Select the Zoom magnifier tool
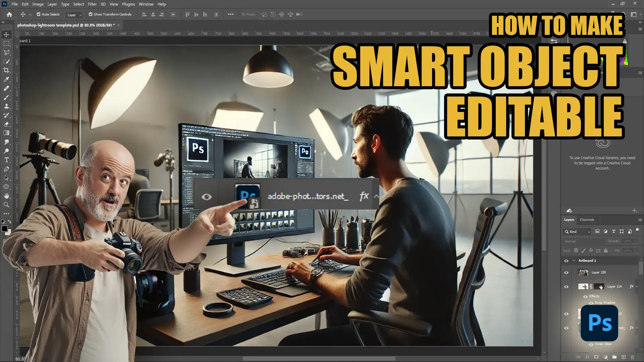Screen dimensions: 644x362 (x=6, y=205)
